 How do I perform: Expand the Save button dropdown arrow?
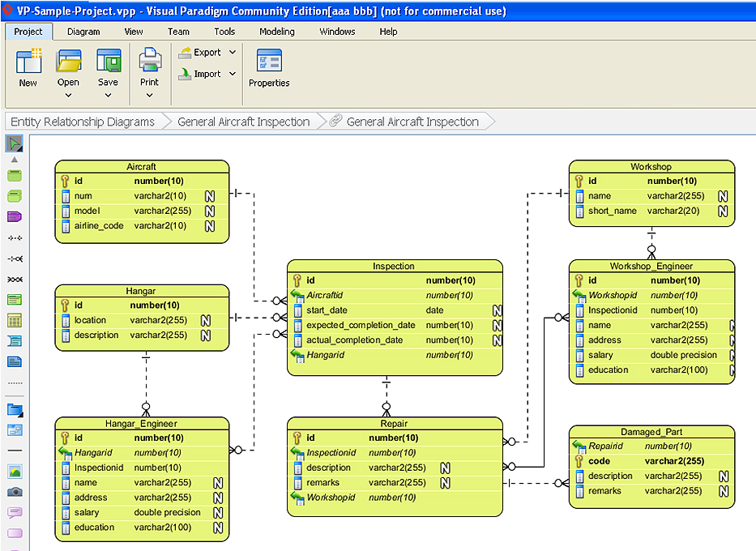(x=108, y=95)
